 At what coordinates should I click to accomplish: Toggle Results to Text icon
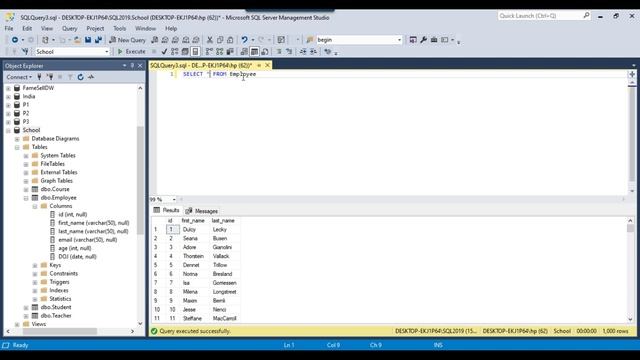pos(244,51)
